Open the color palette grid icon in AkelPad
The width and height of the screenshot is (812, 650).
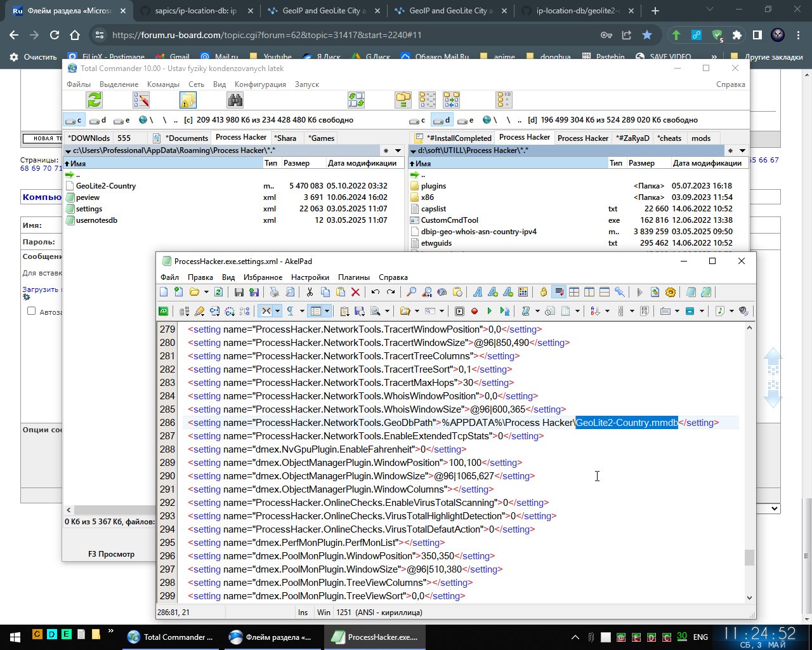pyautogui.click(x=523, y=292)
